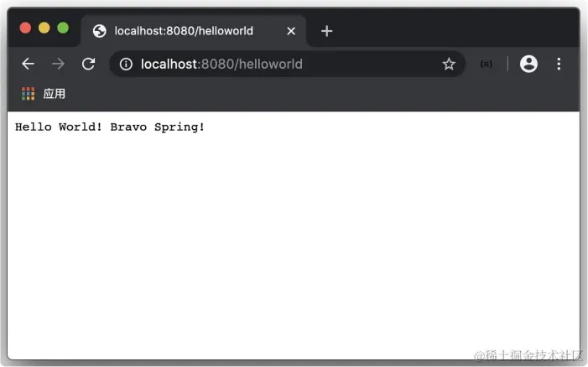Open Chrome three-dot menu
588x367 pixels.
(x=559, y=64)
